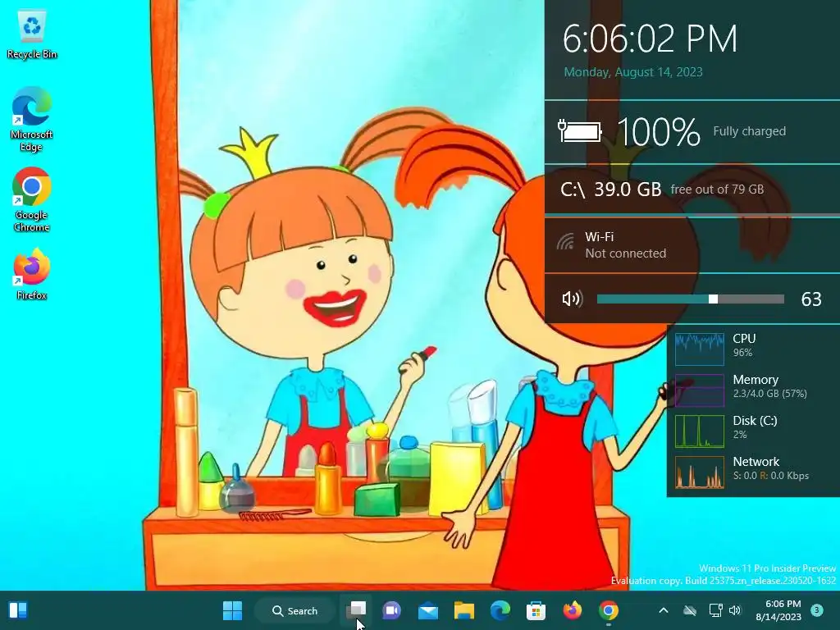Click the Memory usage graph thumbnail
Screen dimensions: 840x630
click(x=700, y=390)
